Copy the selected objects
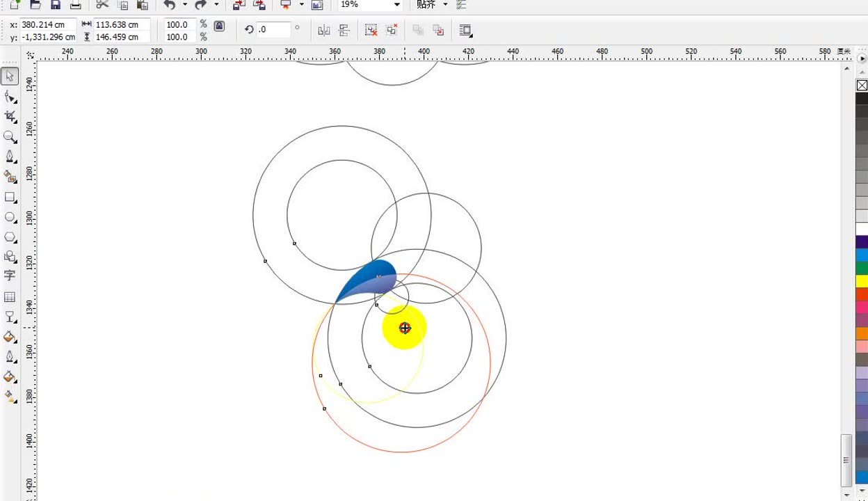The image size is (868, 501). point(123,4)
